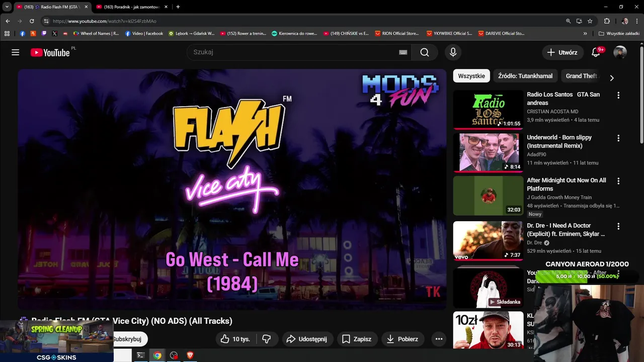Open the Lębork → Gdańsk bookmark
This screenshot has width=644, height=362.
(x=191, y=34)
